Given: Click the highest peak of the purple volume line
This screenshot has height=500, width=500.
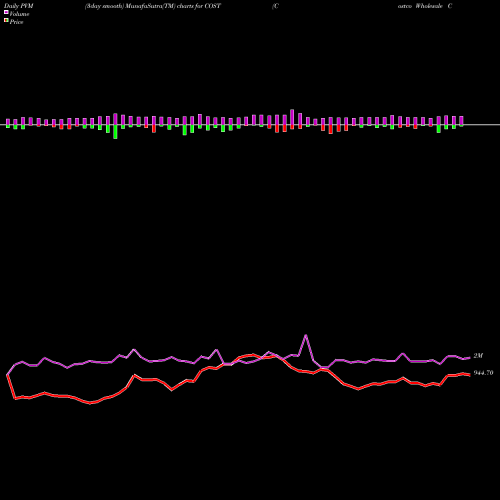Looking at the screenshot, I should coord(306,335).
